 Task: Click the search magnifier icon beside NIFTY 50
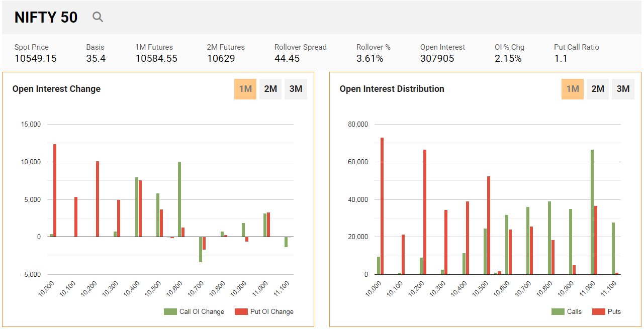click(x=98, y=17)
